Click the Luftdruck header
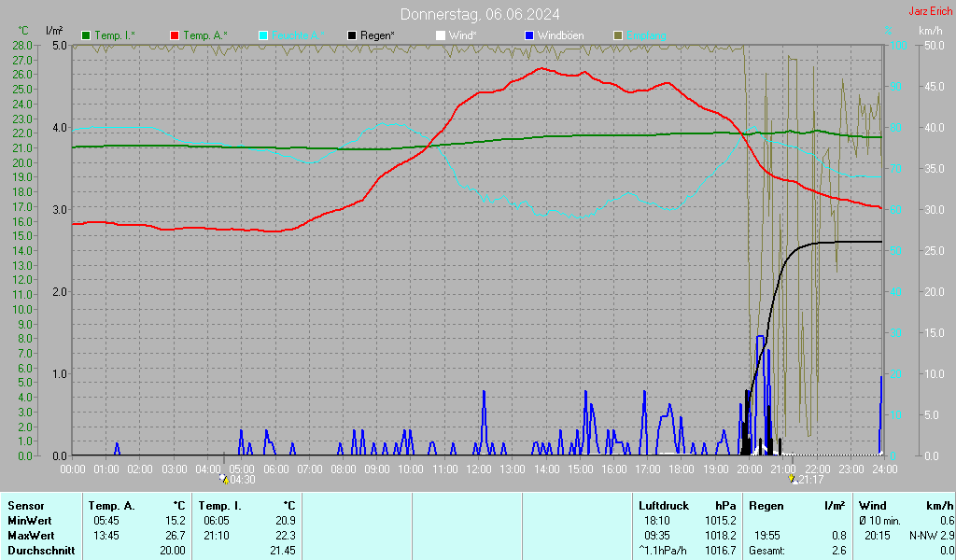 (664, 506)
